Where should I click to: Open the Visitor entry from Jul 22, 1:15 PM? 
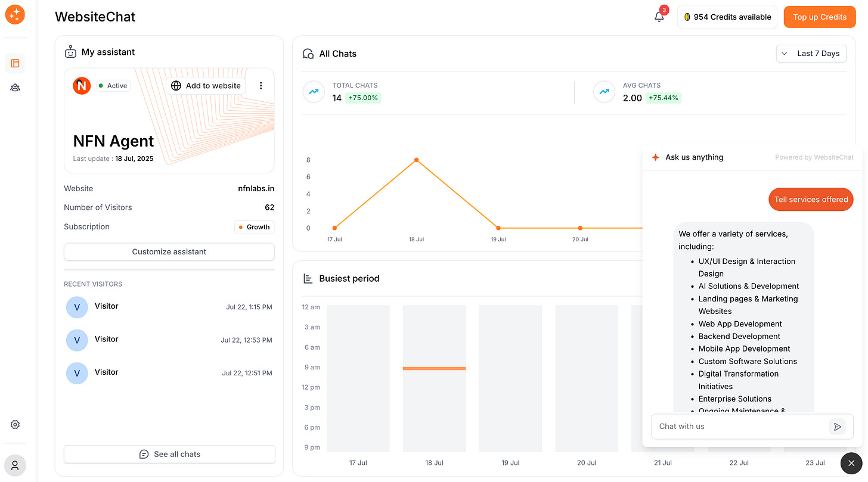pyautogui.click(x=169, y=307)
